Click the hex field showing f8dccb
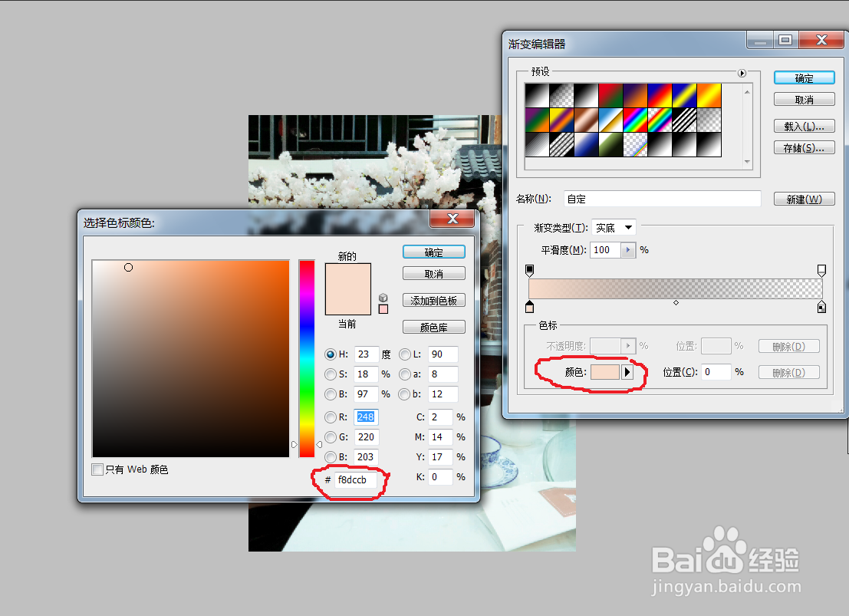 [355, 480]
